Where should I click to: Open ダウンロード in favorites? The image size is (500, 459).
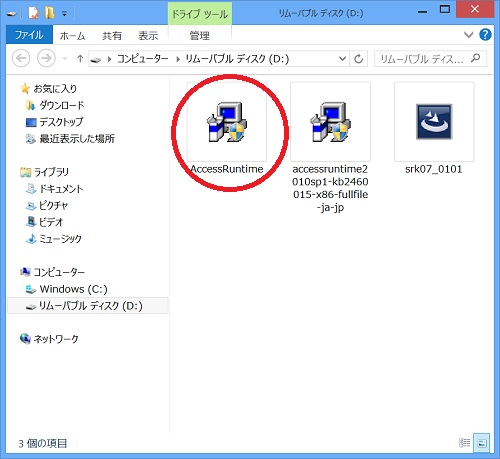click(62, 106)
